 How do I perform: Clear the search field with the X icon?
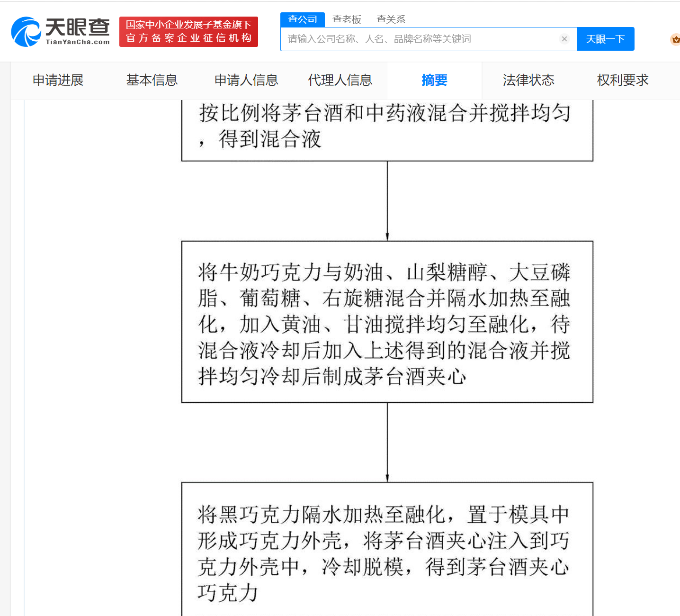coord(564,39)
